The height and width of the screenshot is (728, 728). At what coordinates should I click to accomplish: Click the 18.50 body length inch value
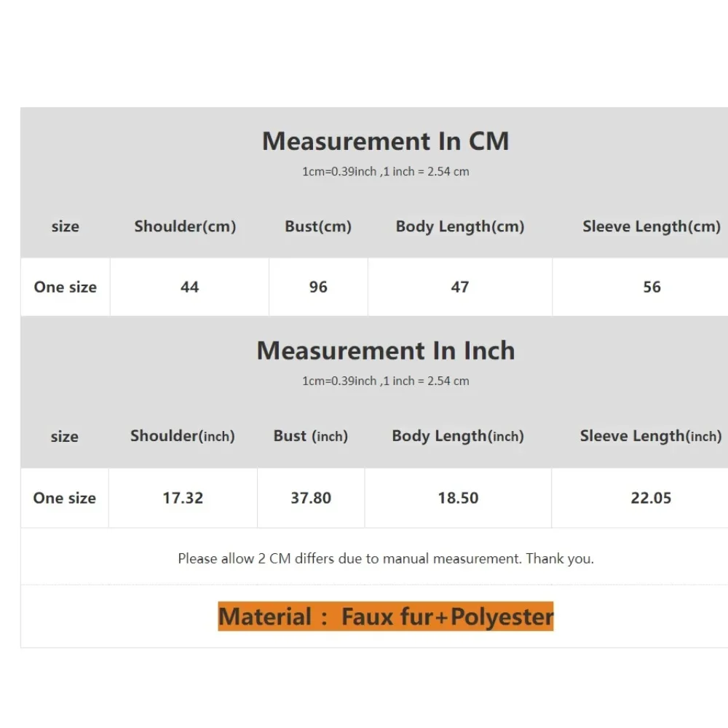(458, 498)
